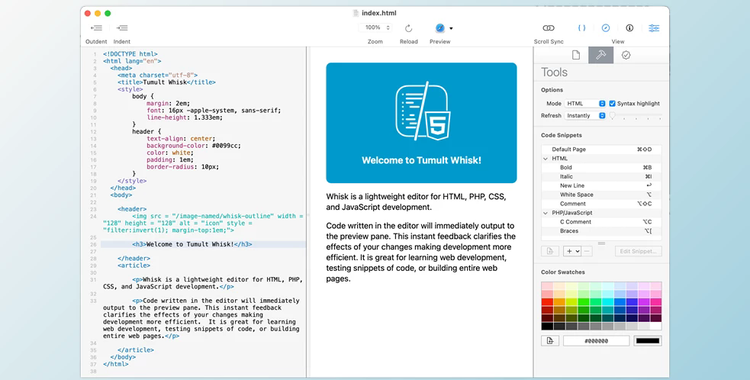The image size is (750, 380).
Task: Collapse the HTML snippets group
Action: pyautogui.click(x=545, y=158)
